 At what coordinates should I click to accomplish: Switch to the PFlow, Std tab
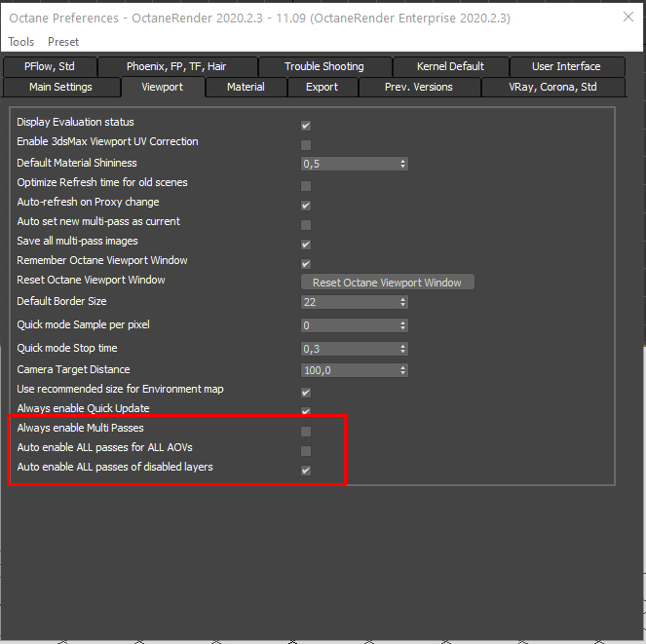50,66
